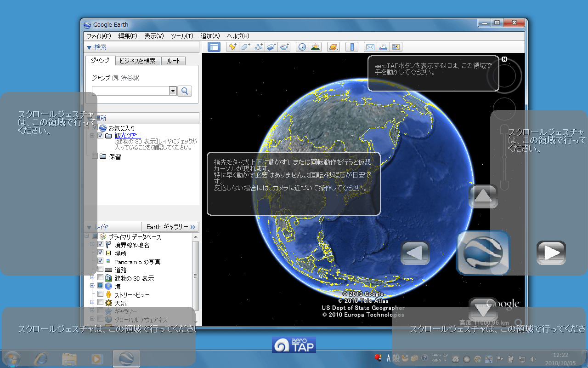Click aeroTAP up arrow button

pos(483,196)
